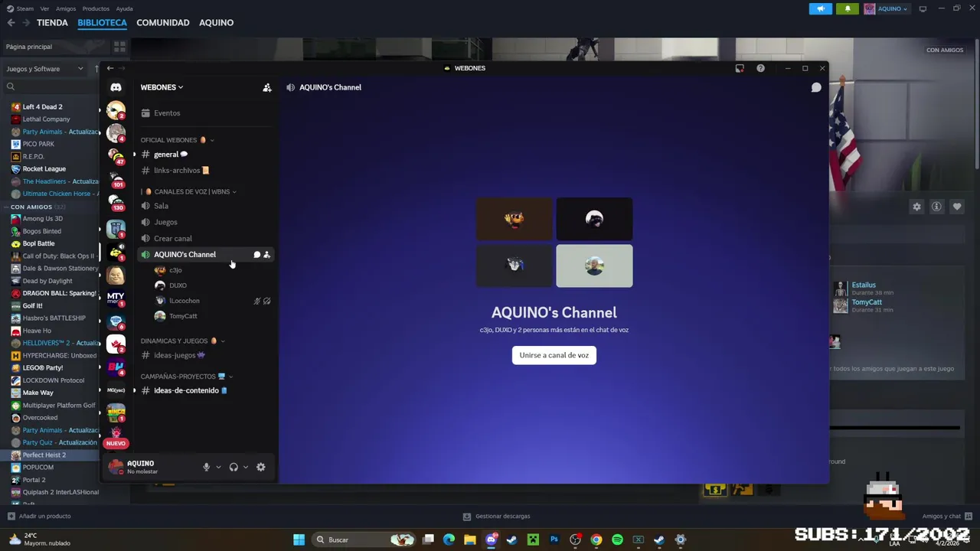Screen dimensions: 980x551
Task: Click Añadir un producto in Steam
Action: [39, 517]
